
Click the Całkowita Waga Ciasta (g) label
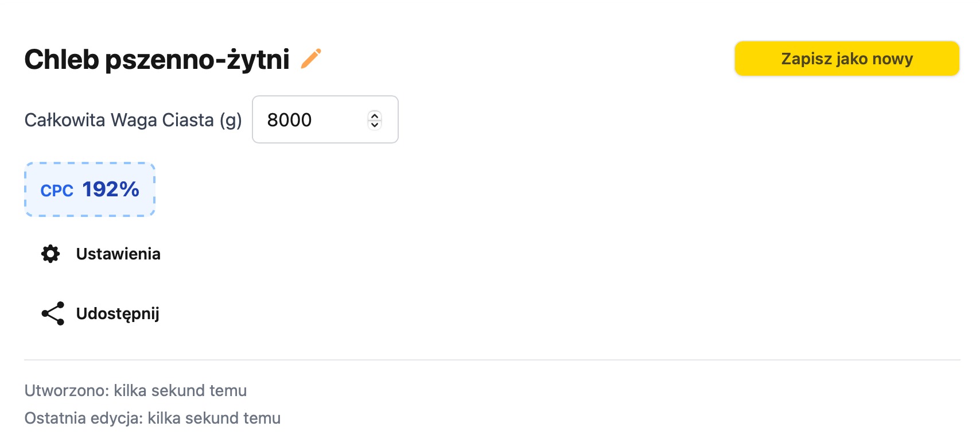tap(133, 120)
